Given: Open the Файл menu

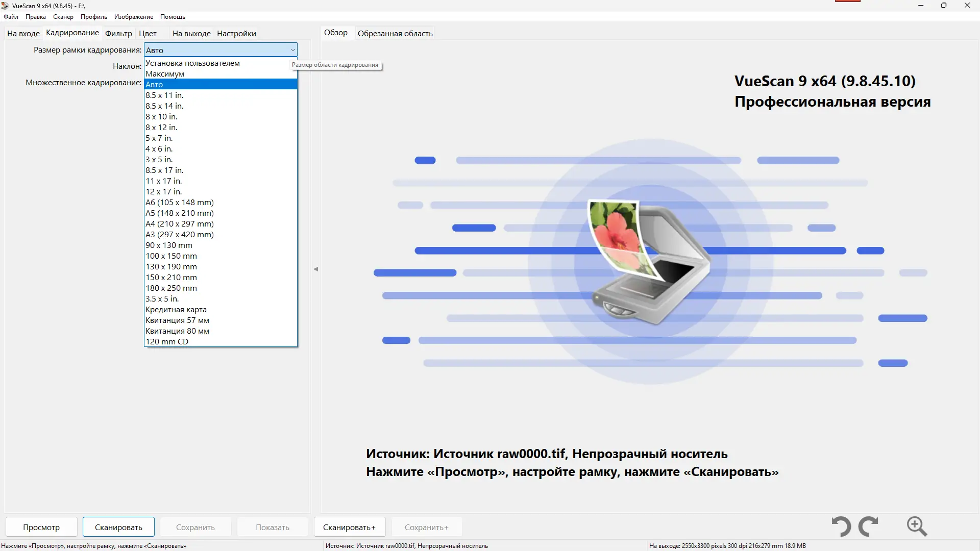Looking at the screenshot, I should [x=10, y=16].
